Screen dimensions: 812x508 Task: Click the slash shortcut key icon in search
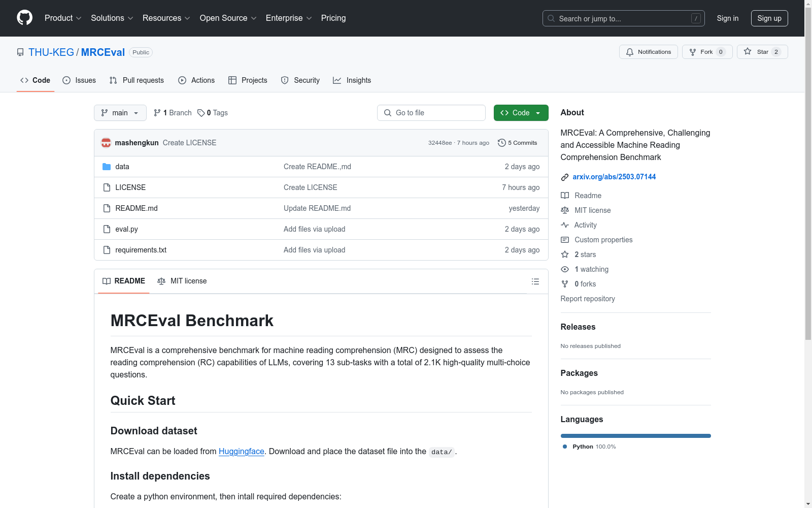point(696,18)
